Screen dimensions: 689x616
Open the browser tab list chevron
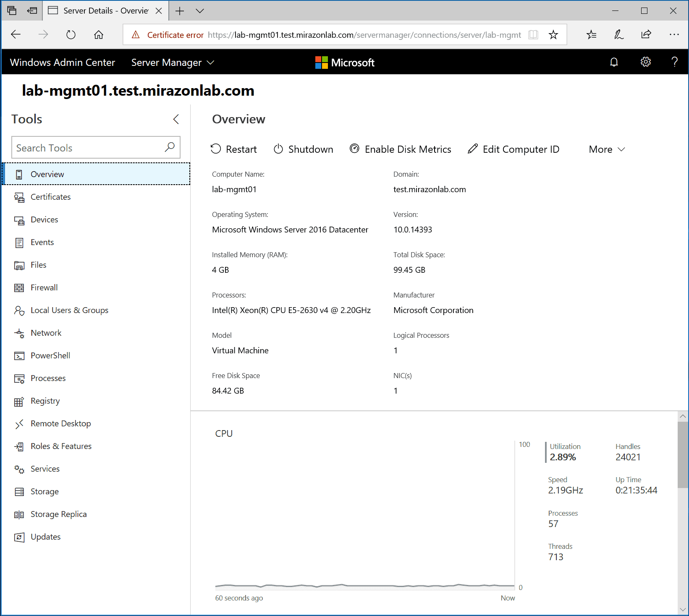200,11
